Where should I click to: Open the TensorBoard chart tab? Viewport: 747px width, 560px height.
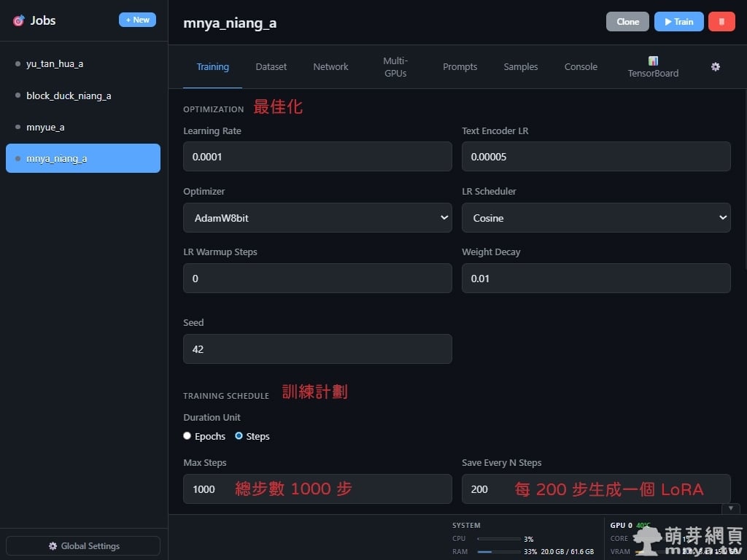pos(653,67)
